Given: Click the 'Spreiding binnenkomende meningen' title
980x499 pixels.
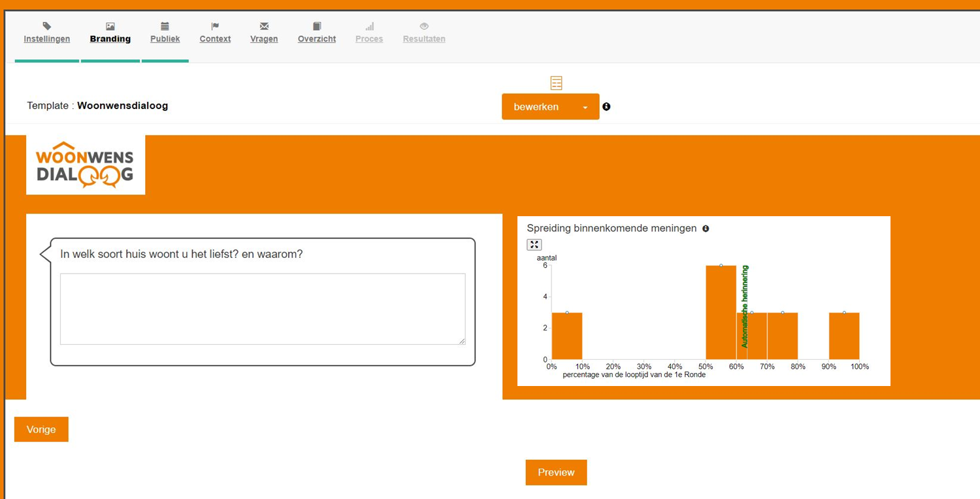Looking at the screenshot, I should coord(612,229).
